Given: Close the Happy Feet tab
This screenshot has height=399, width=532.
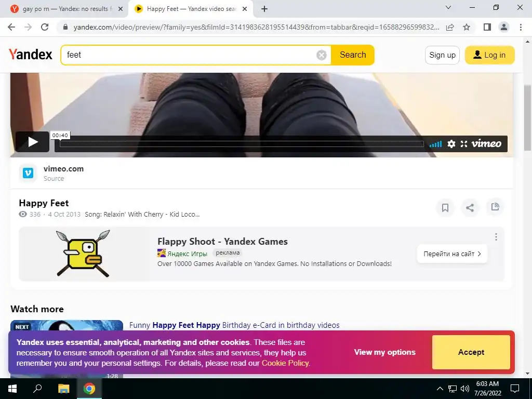Looking at the screenshot, I should coord(245,9).
